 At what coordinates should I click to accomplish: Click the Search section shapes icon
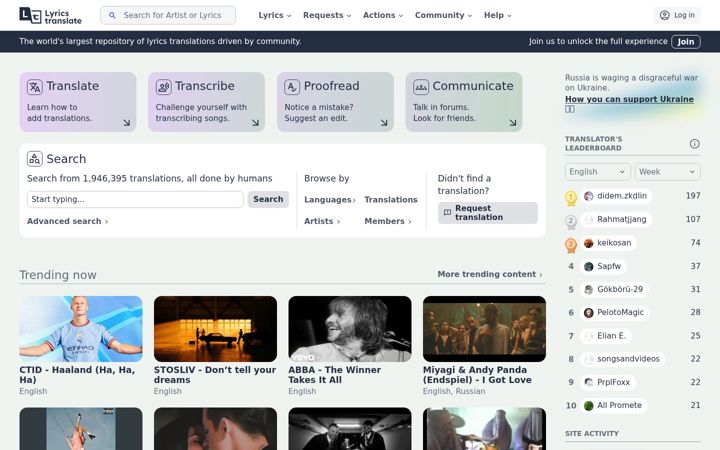click(34, 159)
